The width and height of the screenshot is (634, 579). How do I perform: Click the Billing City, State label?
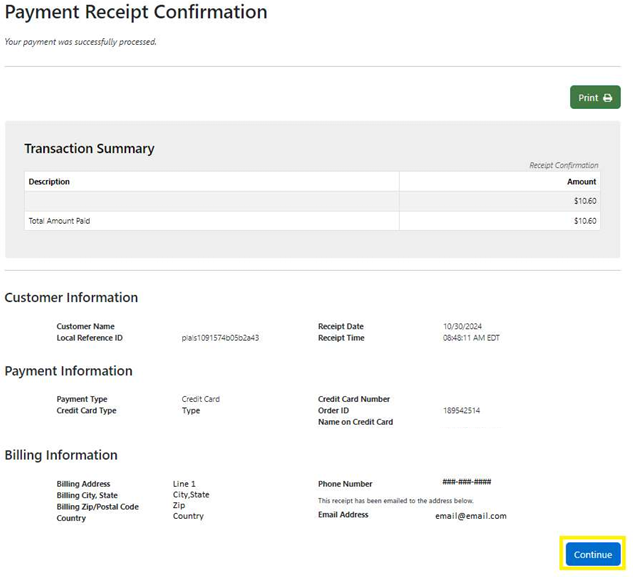tap(87, 495)
